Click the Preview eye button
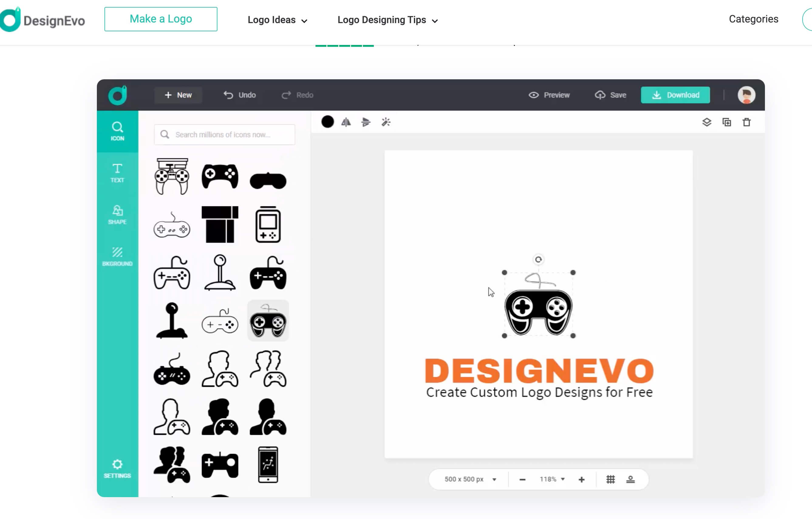The image size is (812, 519). [x=549, y=95]
